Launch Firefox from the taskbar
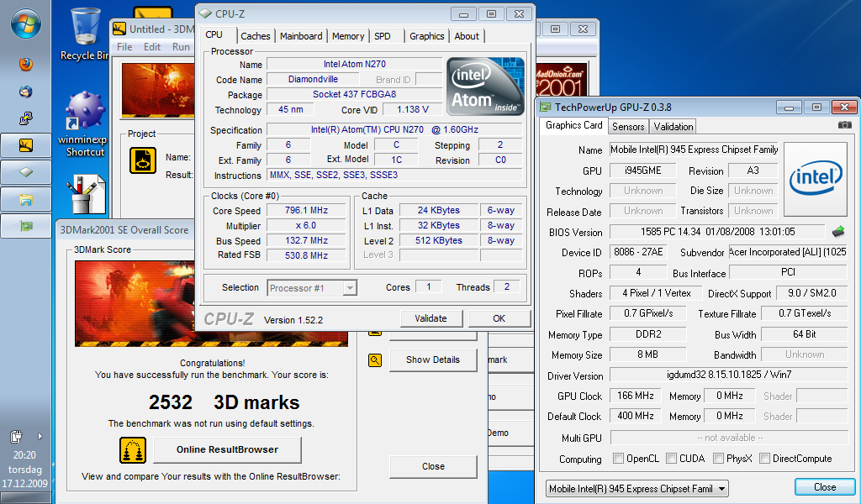861x504 pixels. 25,64
